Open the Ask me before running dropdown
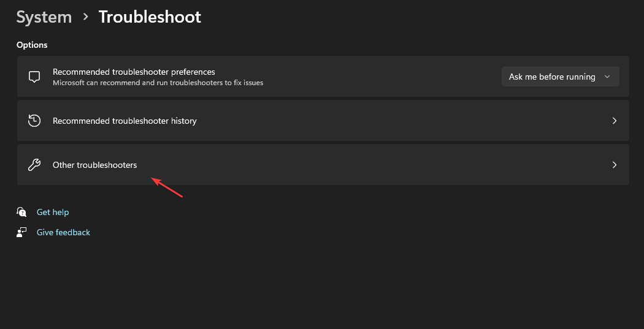The image size is (644, 329). click(560, 77)
